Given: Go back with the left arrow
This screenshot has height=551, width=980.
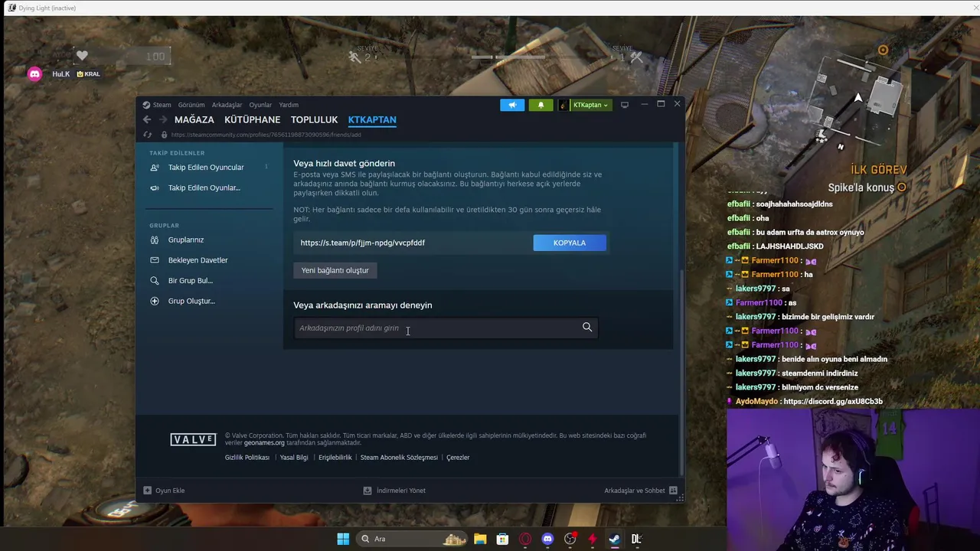Looking at the screenshot, I should [x=147, y=119].
